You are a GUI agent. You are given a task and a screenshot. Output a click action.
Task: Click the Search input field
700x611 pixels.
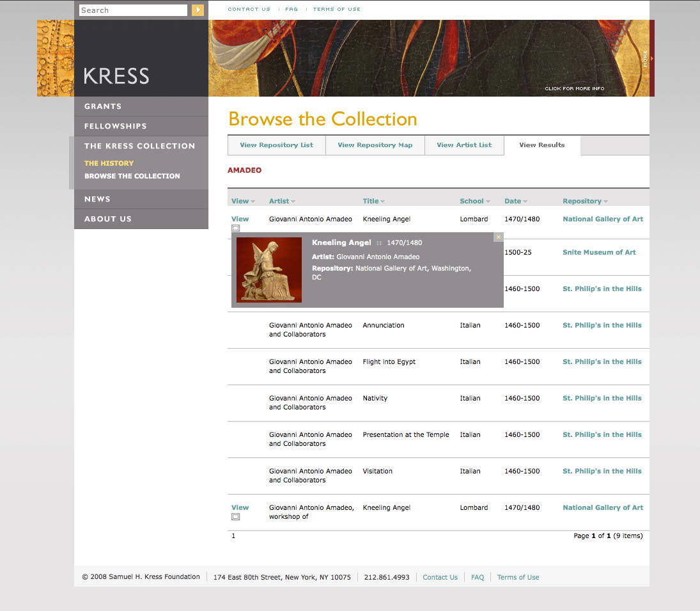pos(133,10)
